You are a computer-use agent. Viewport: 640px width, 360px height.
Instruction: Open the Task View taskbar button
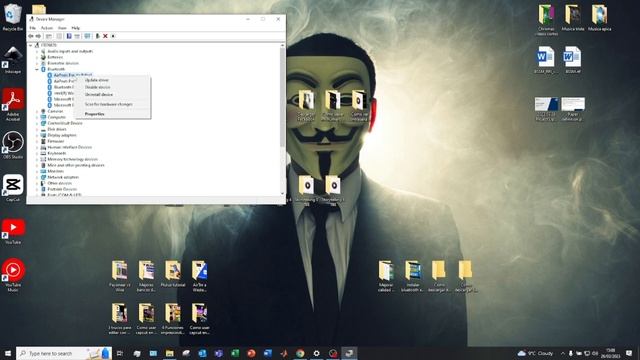(120, 353)
